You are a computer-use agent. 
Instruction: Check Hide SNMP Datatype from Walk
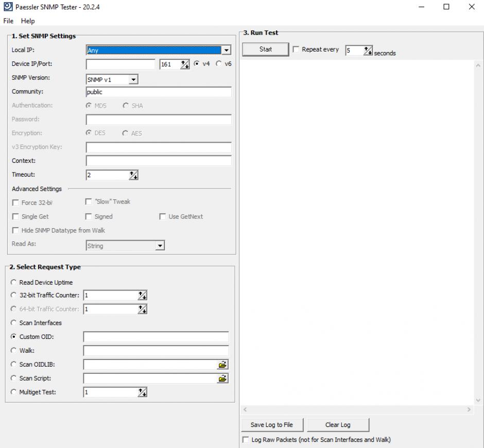15,230
